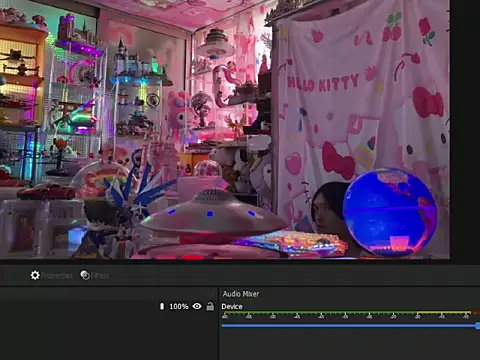Click the Filters text label
Screen dimensions: 480x360
[100, 276]
